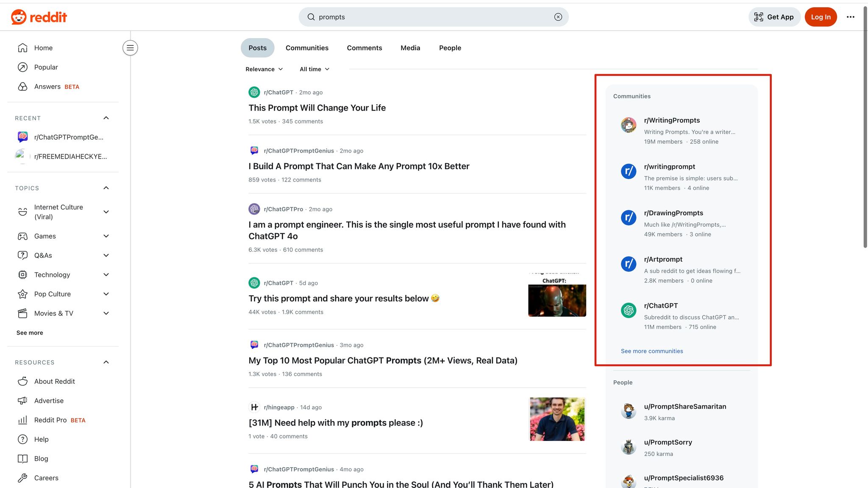Viewport: 868px width, 488px height.
Task: Collapse the Recent section
Action: (106, 118)
